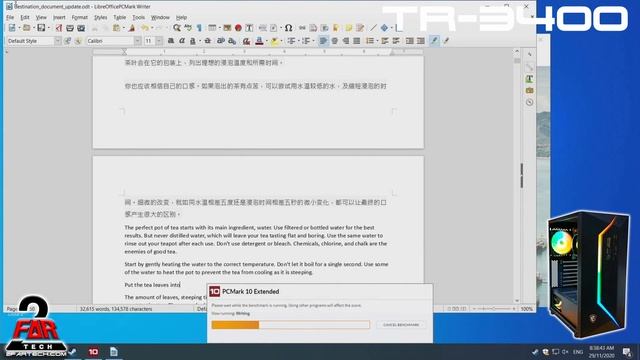
Task: Toggle Italic formatting
Action: (x=182, y=41)
